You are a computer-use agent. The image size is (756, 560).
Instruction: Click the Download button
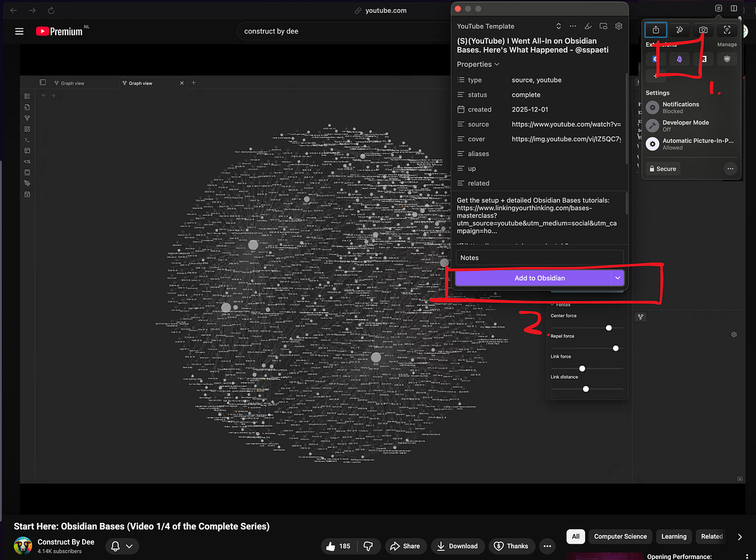click(x=458, y=546)
